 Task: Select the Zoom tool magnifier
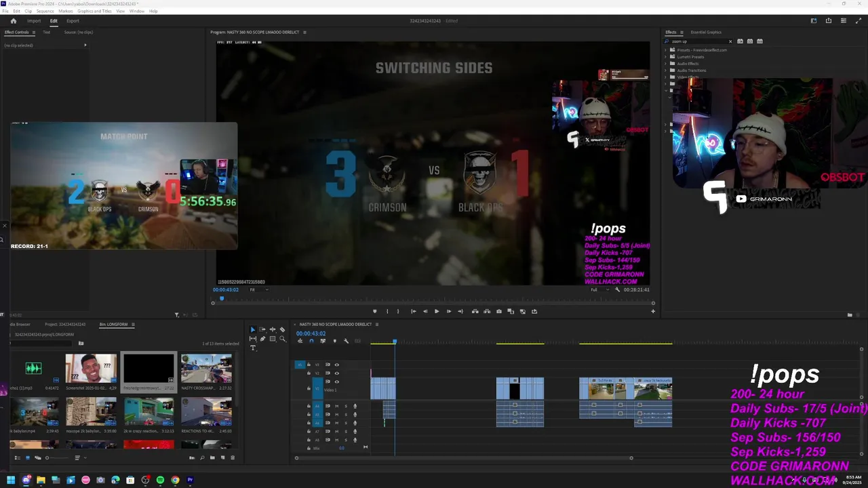coord(282,339)
